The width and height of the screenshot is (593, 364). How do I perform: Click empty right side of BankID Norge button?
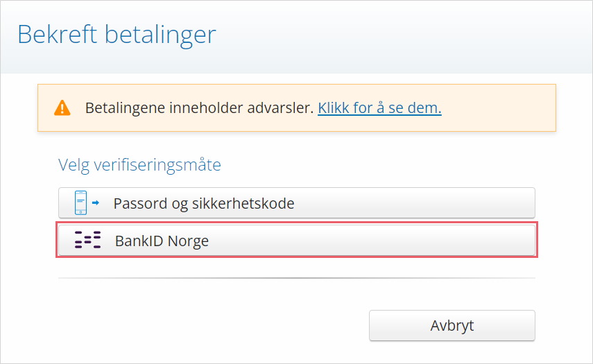(x=416, y=241)
